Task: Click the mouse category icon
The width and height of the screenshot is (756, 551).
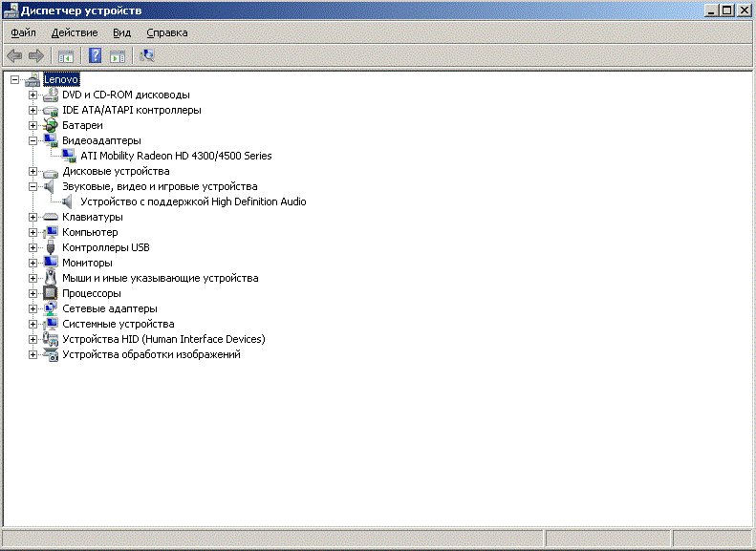Action: click(x=51, y=278)
